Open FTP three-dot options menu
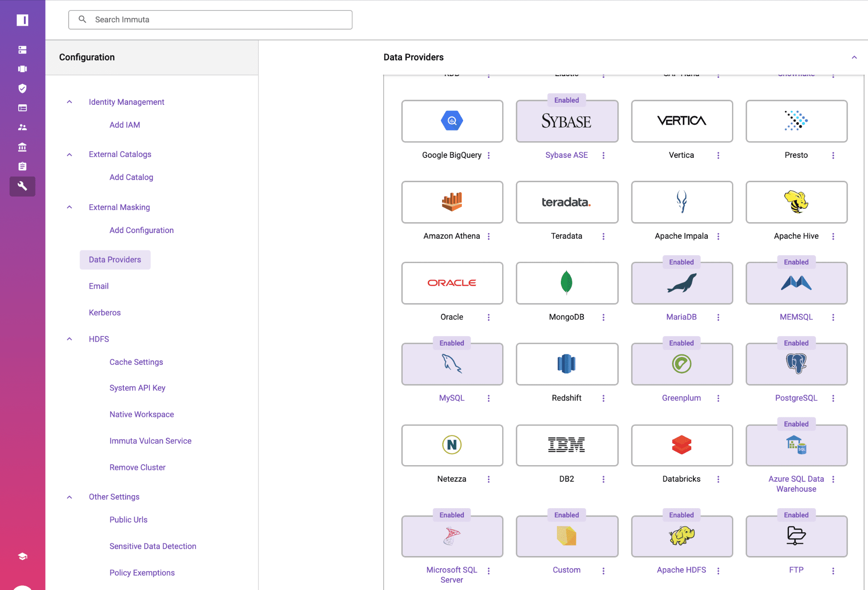Image resolution: width=868 pixels, height=590 pixels. coord(833,571)
